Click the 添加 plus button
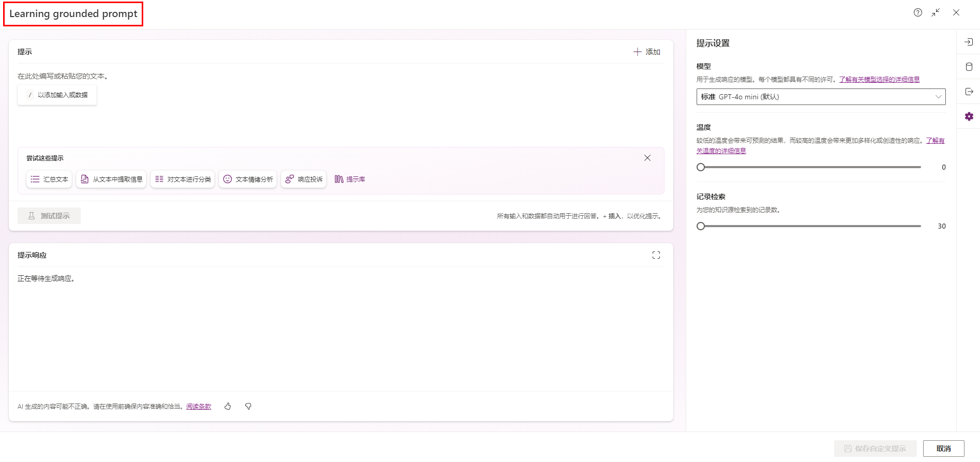The width and height of the screenshot is (980, 462). (x=647, y=52)
